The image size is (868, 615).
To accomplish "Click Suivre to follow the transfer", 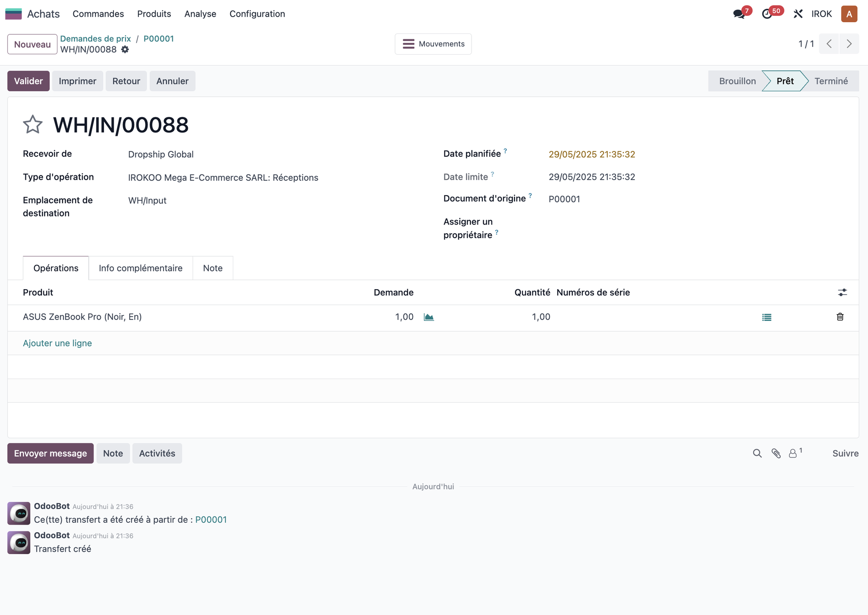I will tap(845, 453).
